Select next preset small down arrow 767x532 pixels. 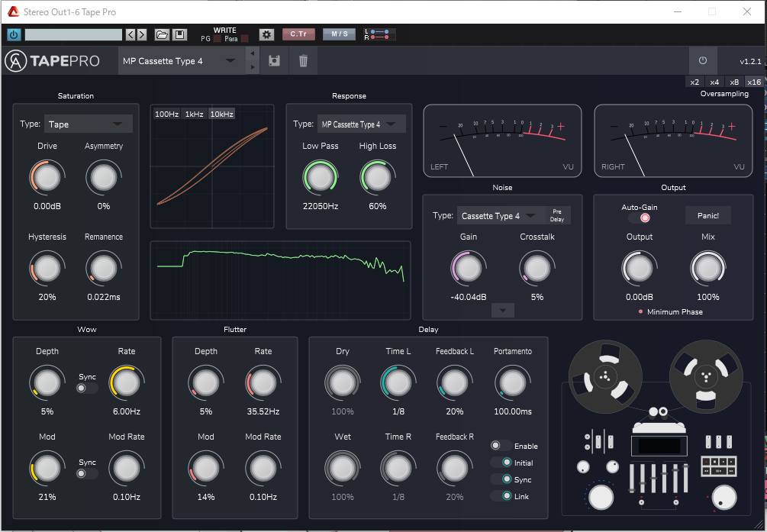coord(253,67)
